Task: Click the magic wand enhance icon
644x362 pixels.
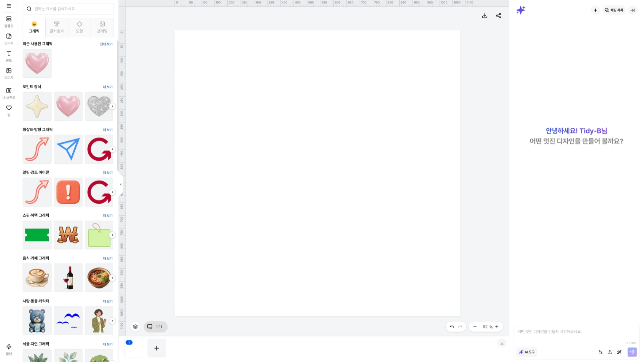Action: click(x=619, y=352)
